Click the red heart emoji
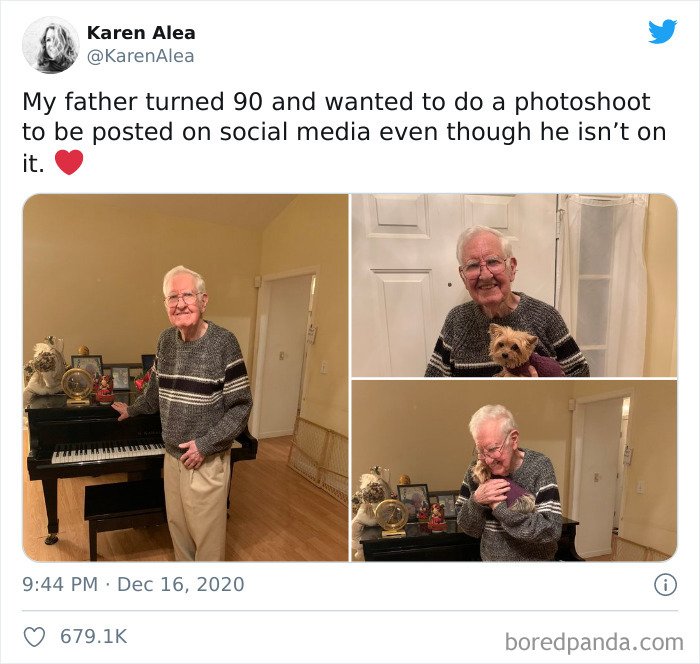The height and width of the screenshot is (664, 700). click(69, 163)
